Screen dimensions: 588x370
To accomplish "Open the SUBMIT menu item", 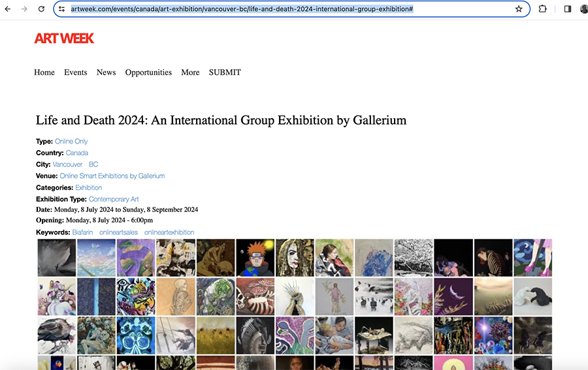I will tap(225, 72).
